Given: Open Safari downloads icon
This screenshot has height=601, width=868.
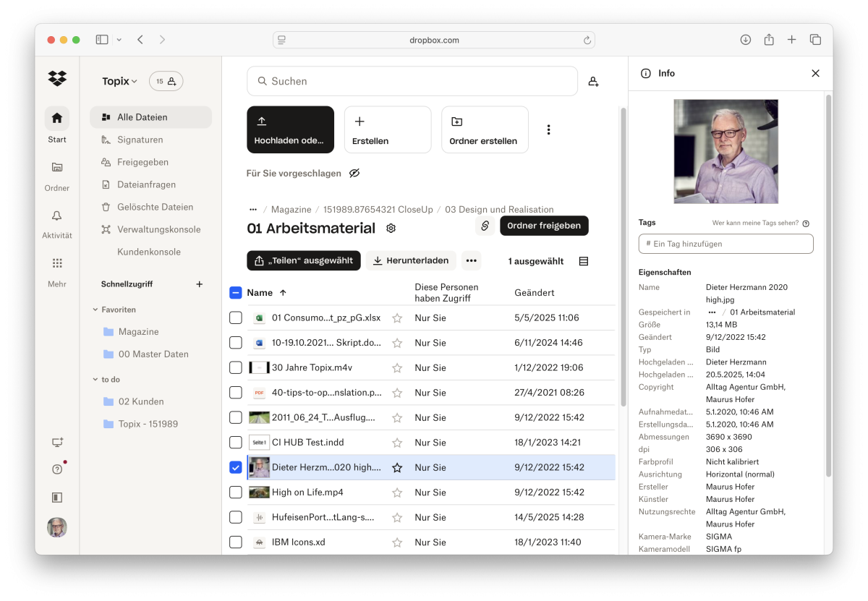Looking at the screenshot, I should (746, 40).
